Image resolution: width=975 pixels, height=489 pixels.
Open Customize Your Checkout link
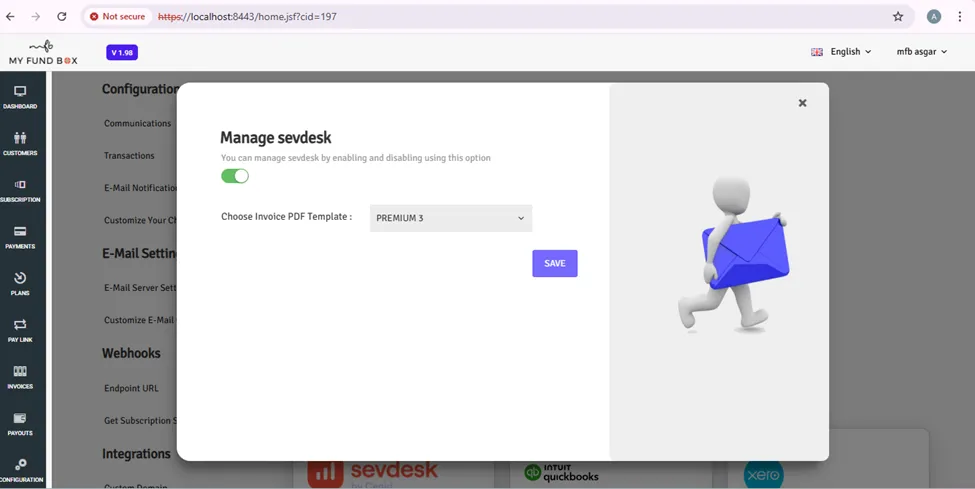pos(140,220)
